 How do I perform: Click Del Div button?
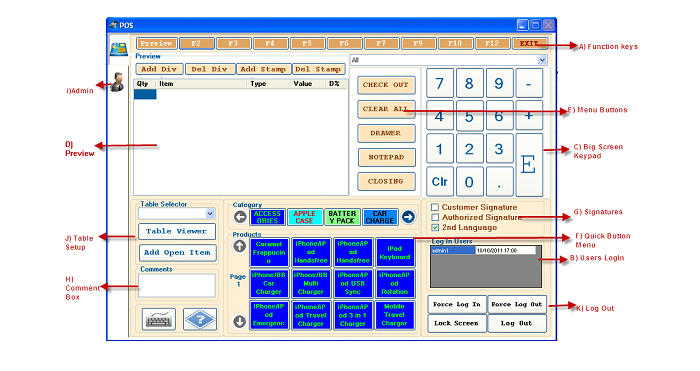[x=209, y=69]
